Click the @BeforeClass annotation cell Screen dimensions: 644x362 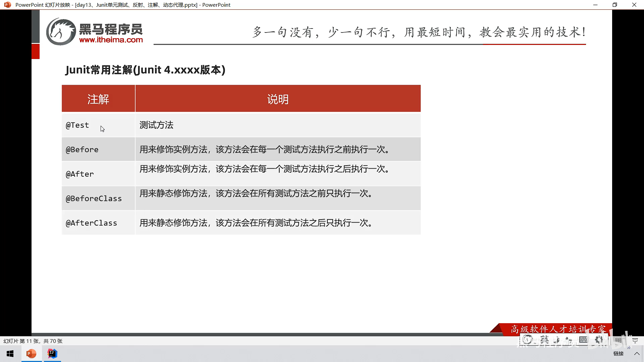coord(94,198)
